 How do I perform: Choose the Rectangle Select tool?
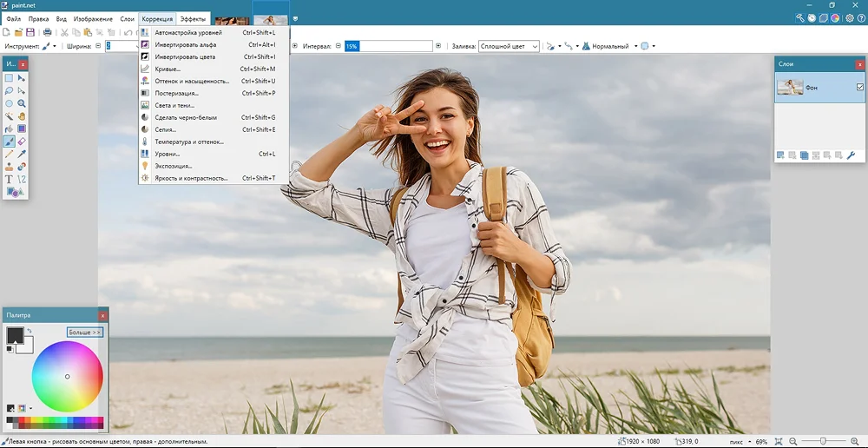click(x=10, y=78)
